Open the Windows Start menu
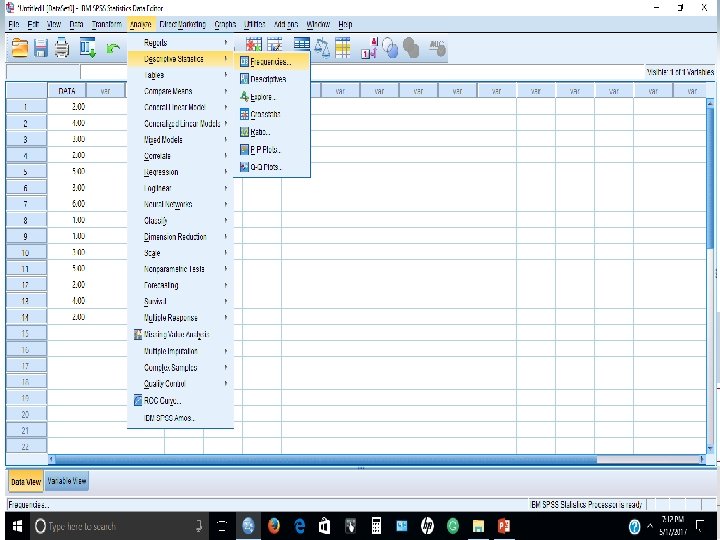Screen dimensions: 720x540 (x=17, y=526)
